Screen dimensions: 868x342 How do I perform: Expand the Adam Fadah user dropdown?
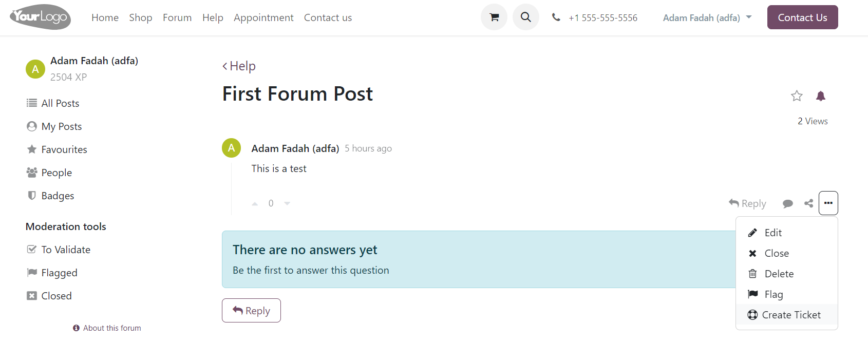point(707,17)
